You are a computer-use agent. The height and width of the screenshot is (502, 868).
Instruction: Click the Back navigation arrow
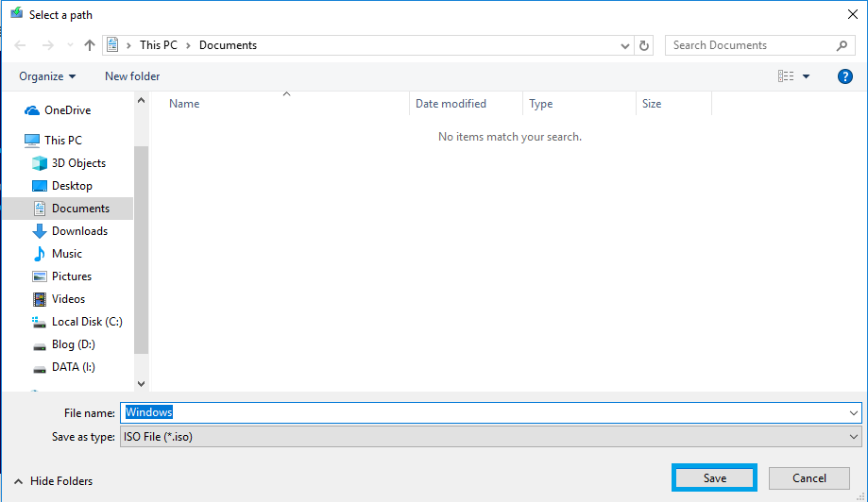coord(20,45)
